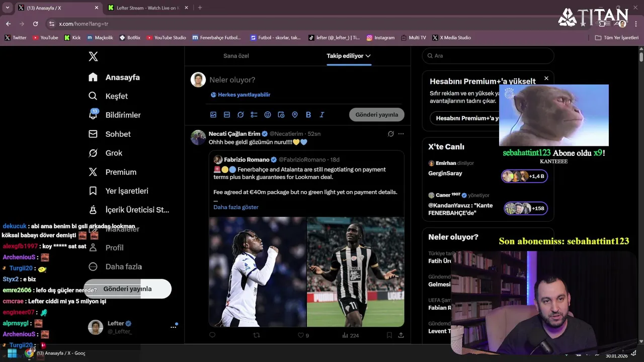Repost Necati Çağlan Erim's post

click(257, 335)
